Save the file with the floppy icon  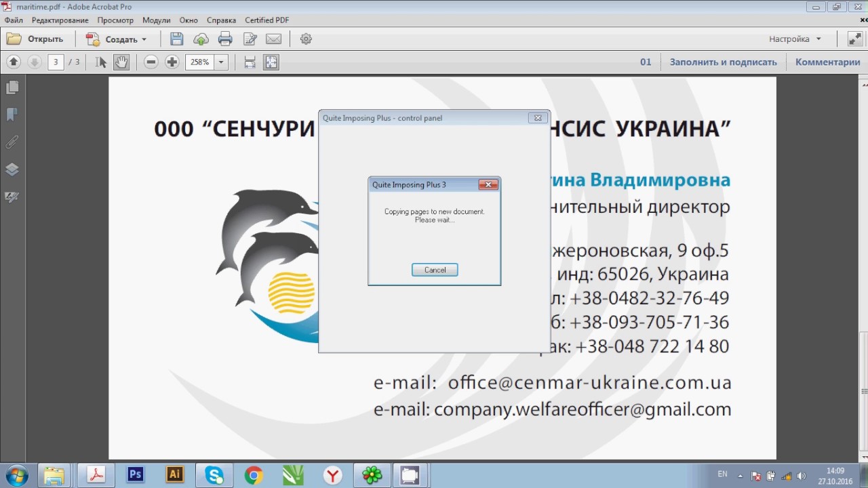tap(176, 39)
